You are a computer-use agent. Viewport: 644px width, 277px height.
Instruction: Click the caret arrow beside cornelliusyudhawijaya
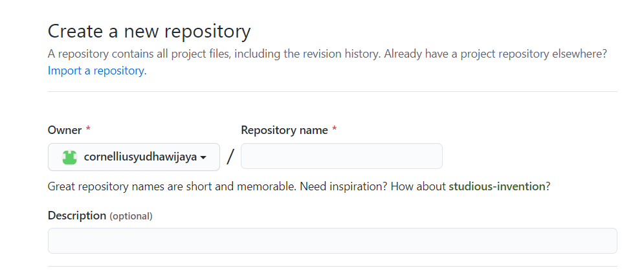tap(203, 157)
